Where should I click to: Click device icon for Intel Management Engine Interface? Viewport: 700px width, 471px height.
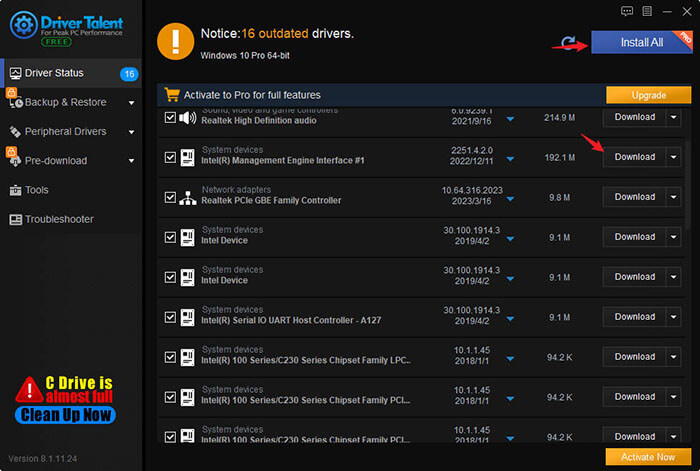click(x=188, y=158)
